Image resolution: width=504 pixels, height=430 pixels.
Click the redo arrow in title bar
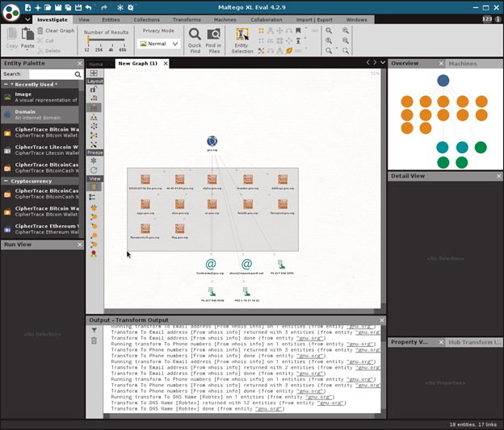104,7
